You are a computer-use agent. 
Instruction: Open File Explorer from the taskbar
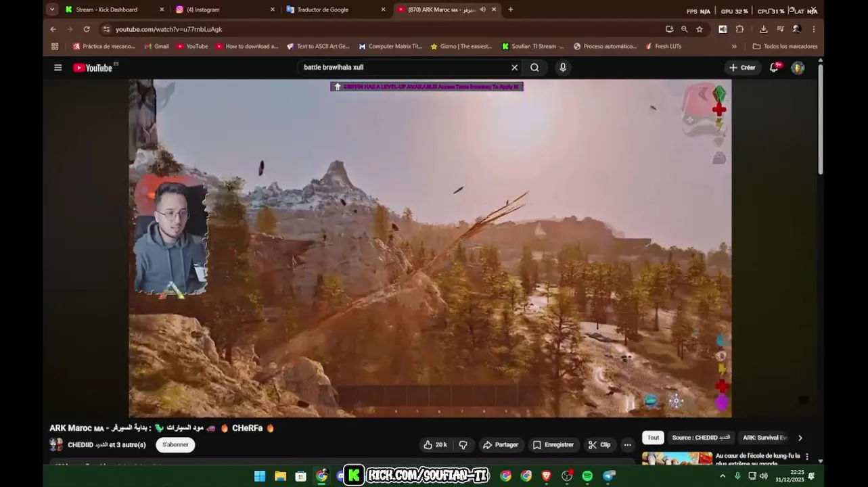tap(280, 476)
